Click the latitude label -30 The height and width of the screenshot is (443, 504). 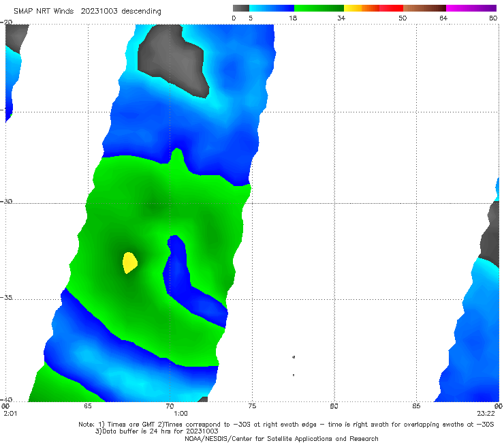point(6,201)
